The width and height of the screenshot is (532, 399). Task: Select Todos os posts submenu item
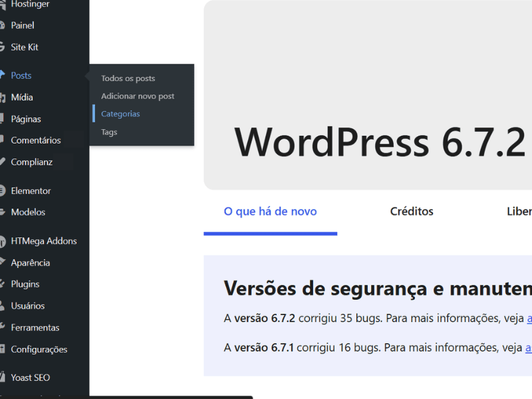128,78
